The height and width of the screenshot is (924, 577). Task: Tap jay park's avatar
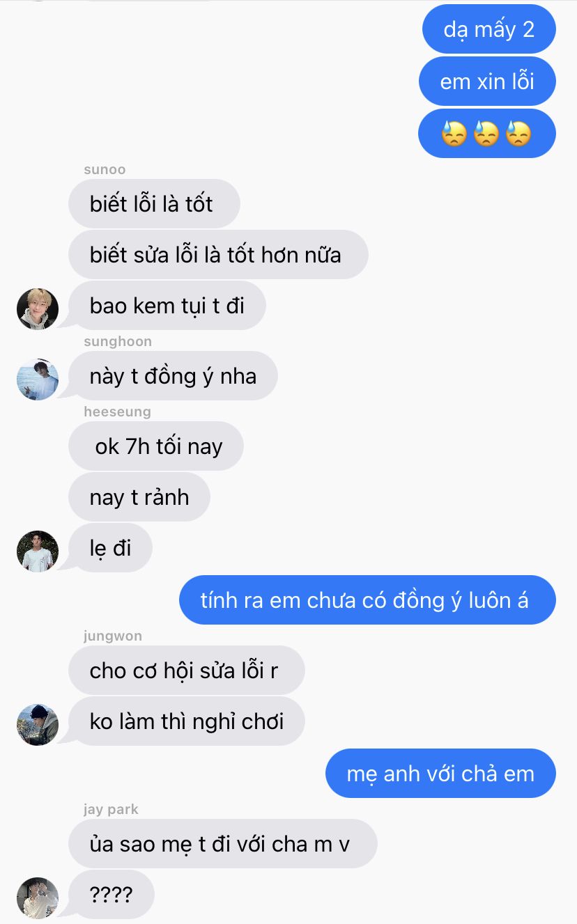coord(38,898)
